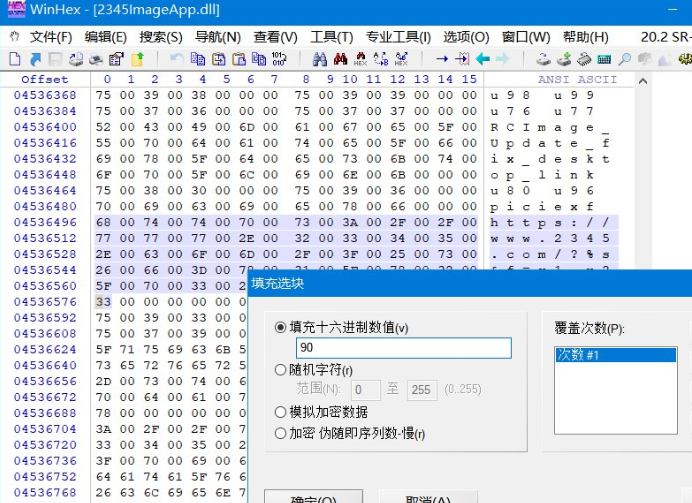Click the grayed-out save floppy icon

pos(56,59)
